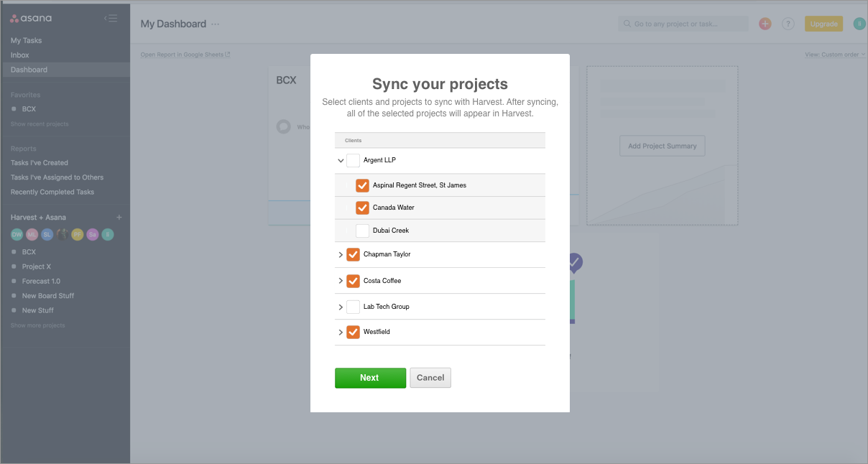Collapse the Argent LLP client row
Screen dimensions: 868x464
click(341, 161)
